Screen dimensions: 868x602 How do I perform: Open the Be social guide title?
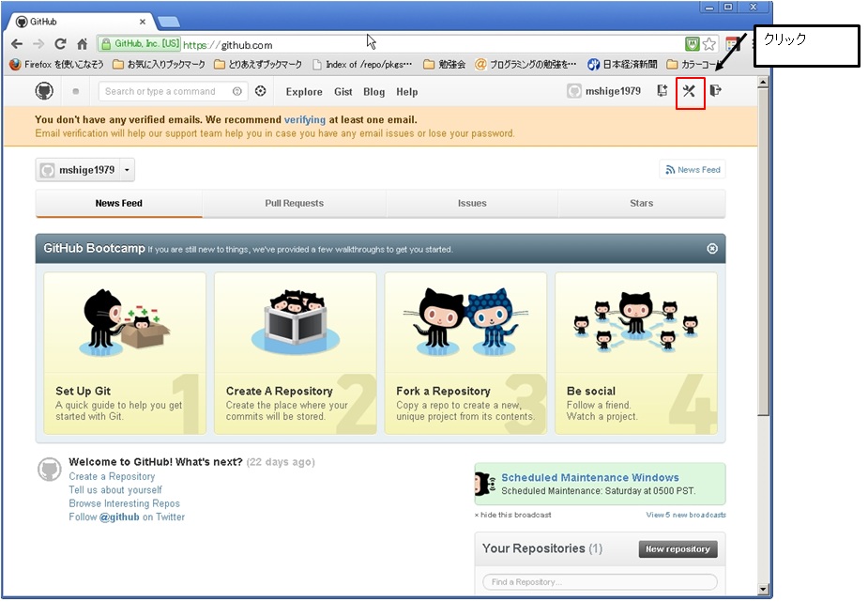(591, 391)
